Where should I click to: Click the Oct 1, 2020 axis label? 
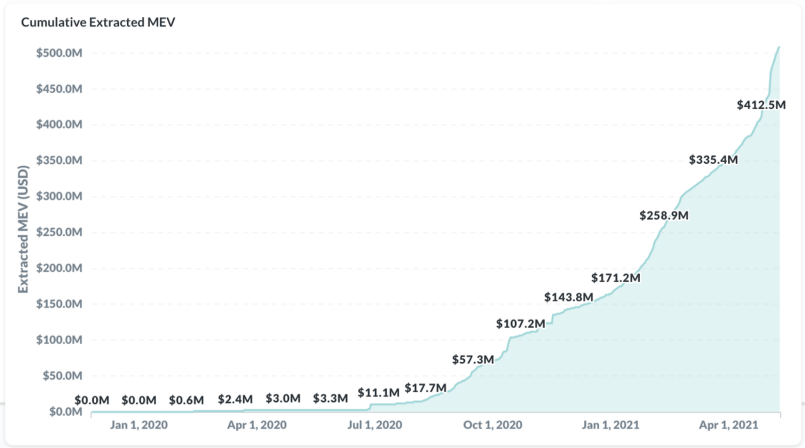point(492,425)
